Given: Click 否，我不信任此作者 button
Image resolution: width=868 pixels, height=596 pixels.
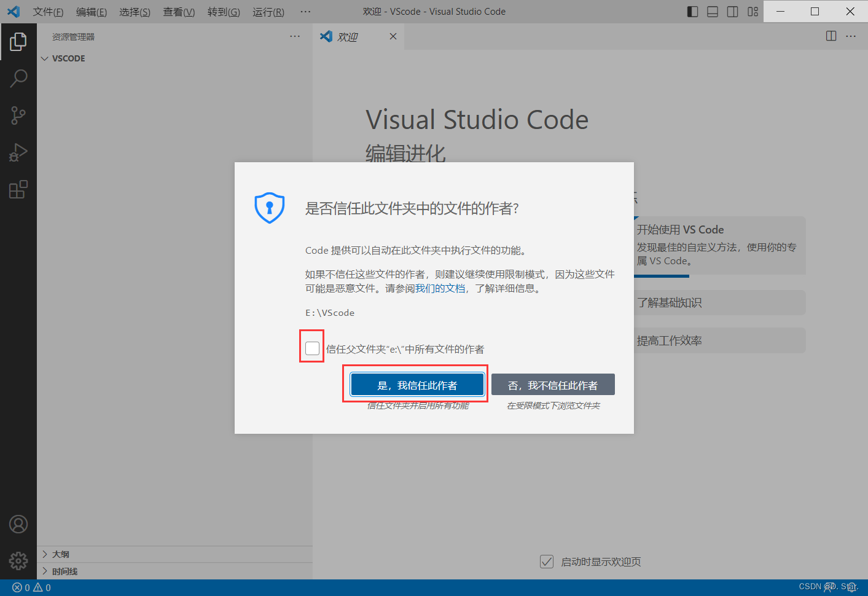Looking at the screenshot, I should 553,385.
